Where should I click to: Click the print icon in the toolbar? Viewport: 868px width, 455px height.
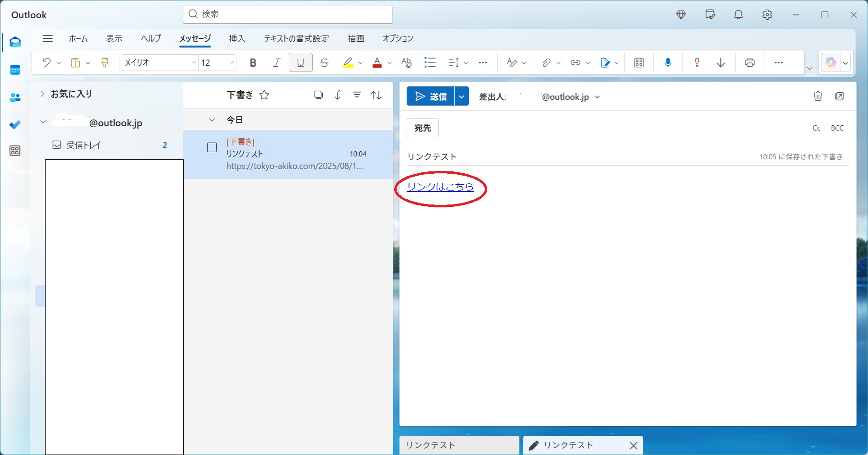click(750, 63)
